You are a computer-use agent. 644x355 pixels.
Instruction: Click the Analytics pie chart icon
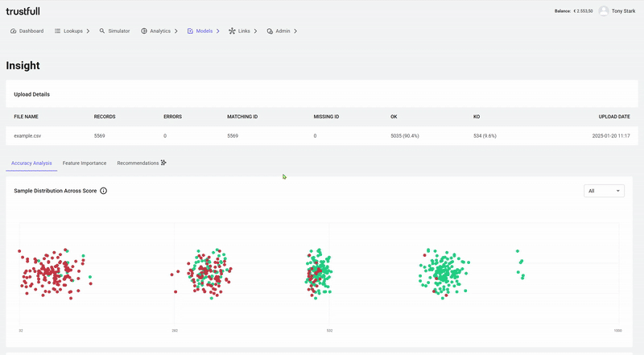pyautogui.click(x=144, y=31)
